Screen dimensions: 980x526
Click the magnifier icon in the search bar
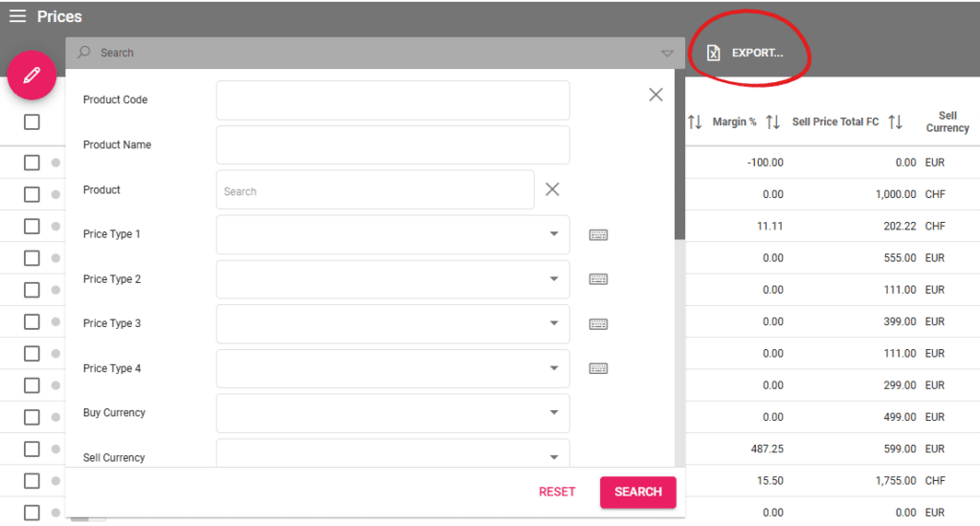point(84,53)
